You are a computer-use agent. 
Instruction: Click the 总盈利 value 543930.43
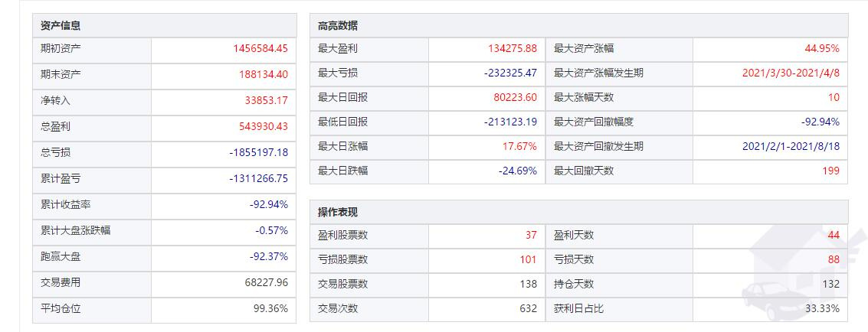coord(263,126)
